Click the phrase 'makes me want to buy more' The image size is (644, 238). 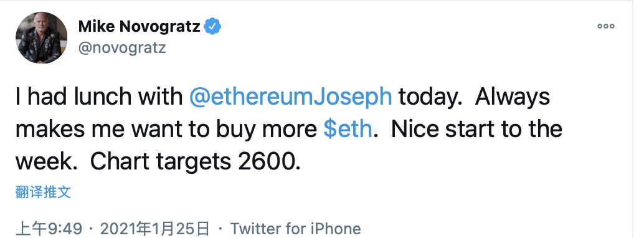[x=166, y=130]
